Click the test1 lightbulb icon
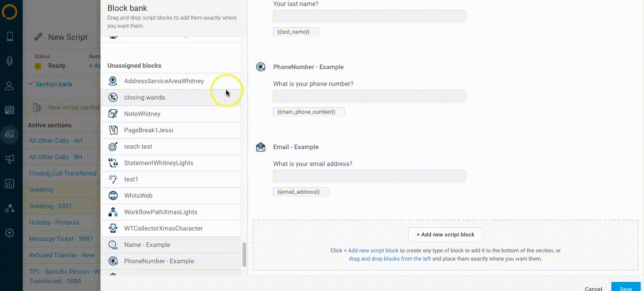The height and width of the screenshot is (291, 644). tap(113, 180)
